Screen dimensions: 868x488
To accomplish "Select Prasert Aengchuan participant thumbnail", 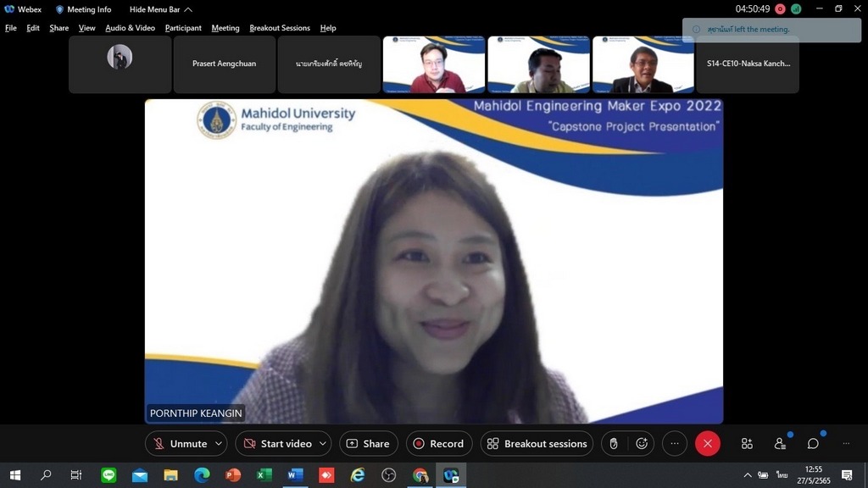I will pos(224,64).
